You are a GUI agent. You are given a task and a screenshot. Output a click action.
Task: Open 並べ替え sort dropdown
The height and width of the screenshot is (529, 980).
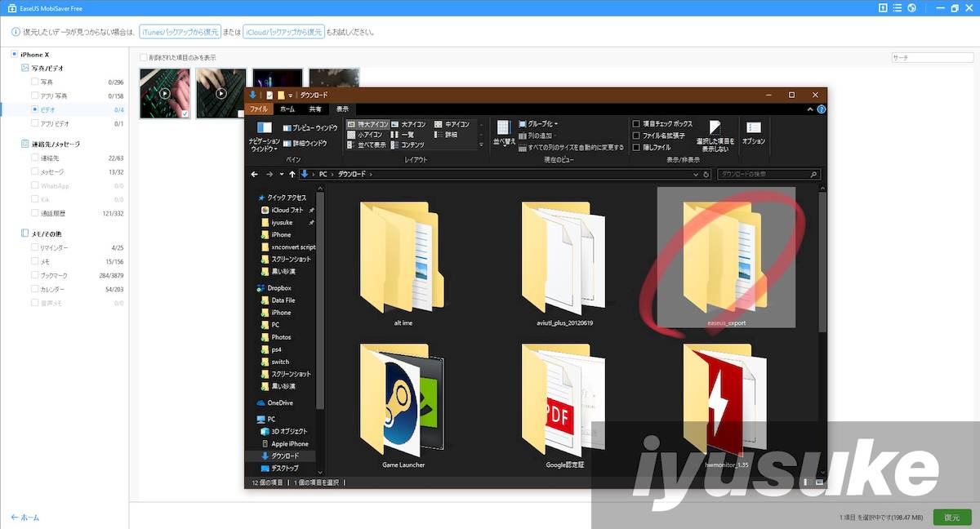[x=504, y=133]
